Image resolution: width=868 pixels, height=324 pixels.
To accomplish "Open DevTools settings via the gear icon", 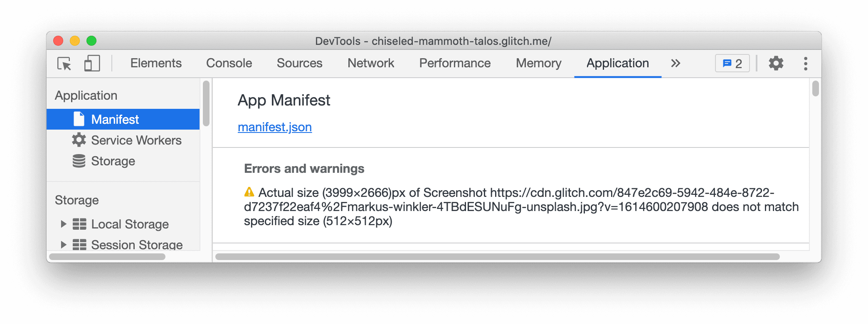I will [x=776, y=63].
